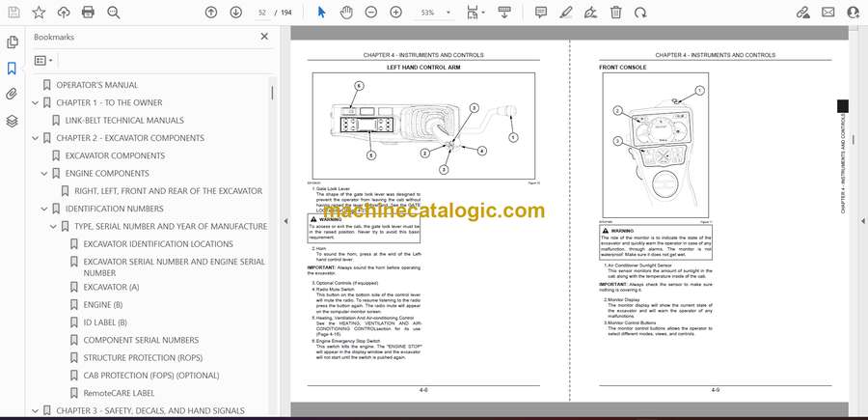The height and width of the screenshot is (420, 868).
Task: Click the bookmarks panel vertical scrollbar
Action: pos(272,95)
